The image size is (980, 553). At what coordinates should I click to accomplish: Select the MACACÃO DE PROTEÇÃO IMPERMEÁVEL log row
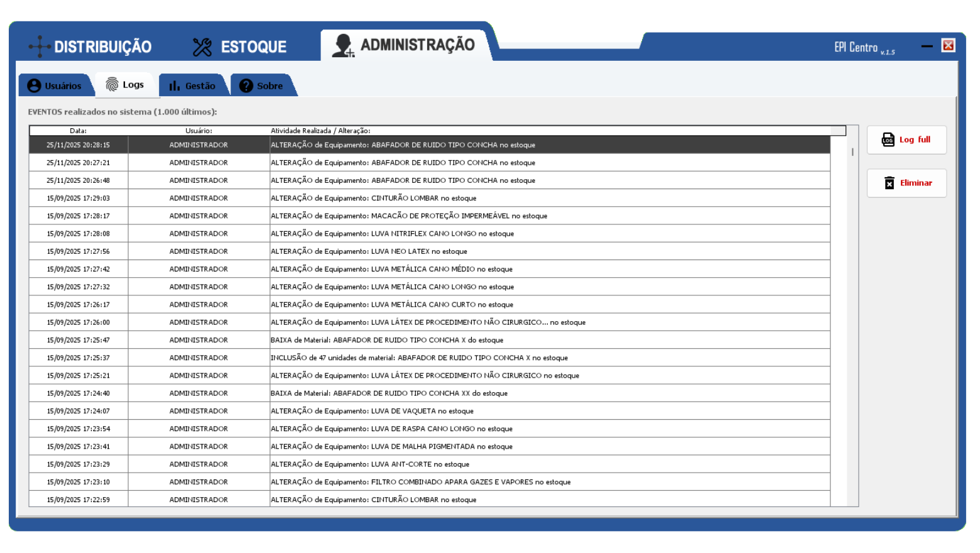(408, 216)
